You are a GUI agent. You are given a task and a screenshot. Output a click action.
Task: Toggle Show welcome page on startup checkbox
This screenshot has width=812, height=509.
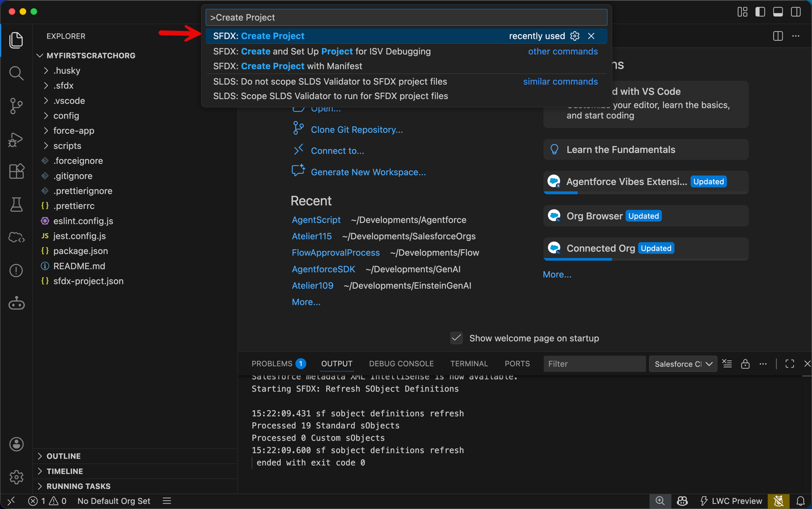click(x=456, y=338)
